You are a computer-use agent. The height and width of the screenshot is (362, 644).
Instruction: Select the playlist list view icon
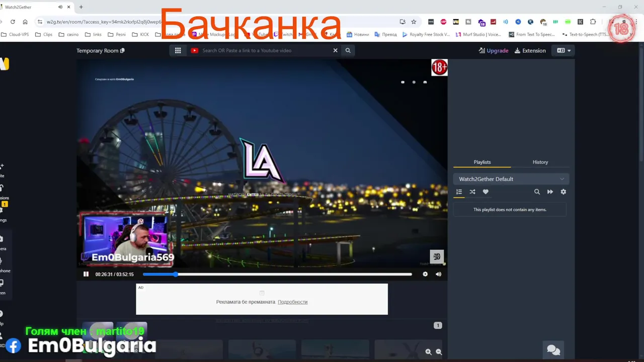click(x=459, y=192)
